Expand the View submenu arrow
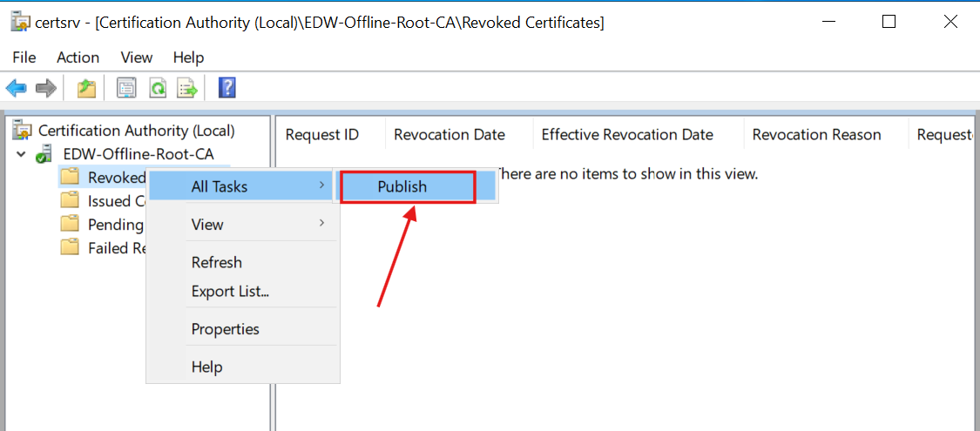Screen dimensions: 980x431 (321, 223)
